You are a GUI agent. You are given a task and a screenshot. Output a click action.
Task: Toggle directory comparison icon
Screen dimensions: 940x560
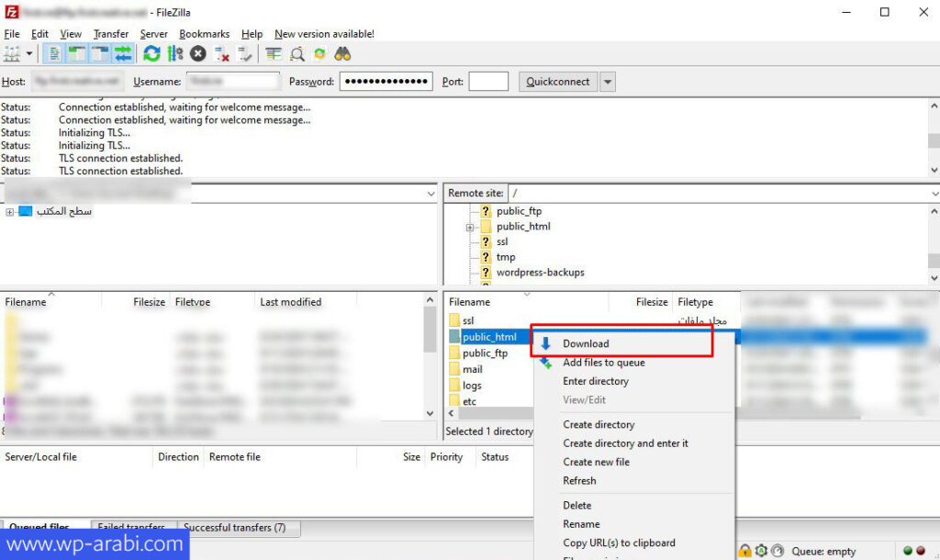click(x=297, y=54)
